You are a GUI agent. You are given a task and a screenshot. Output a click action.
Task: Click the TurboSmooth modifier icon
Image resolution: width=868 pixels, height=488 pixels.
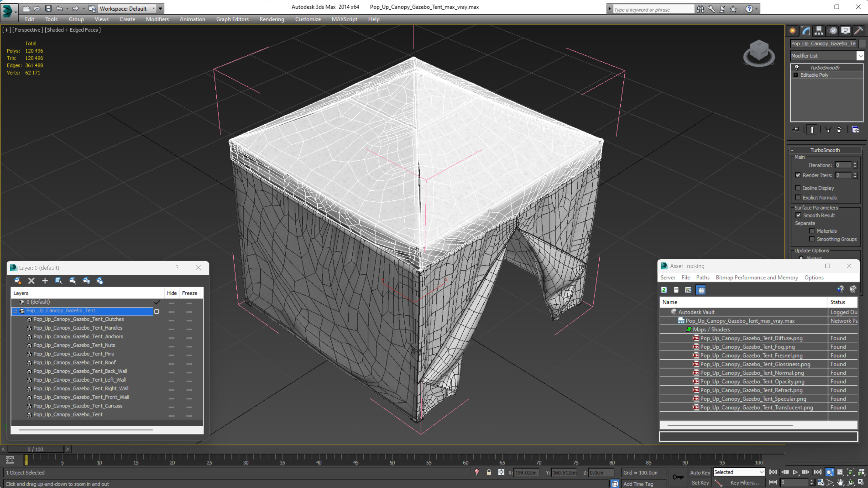(x=797, y=67)
